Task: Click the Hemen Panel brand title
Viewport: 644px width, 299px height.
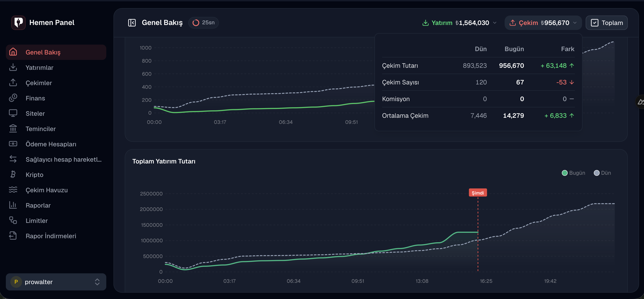Action: [x=52, y=23]
